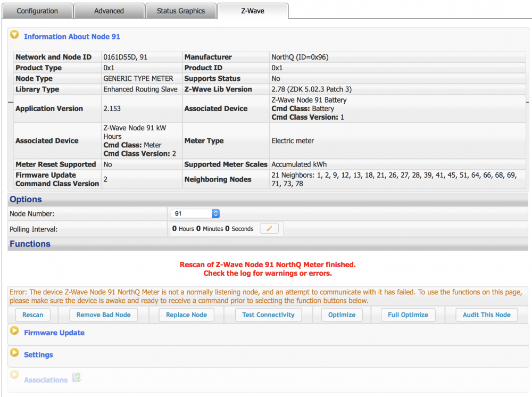Collapse the Information About Node 91 arrow icon
Viewport: 532px width, 397px height.
[x=15, y=35]
